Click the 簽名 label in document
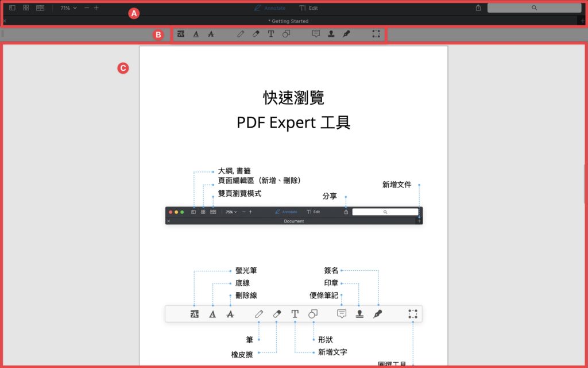The width and height of the screenshot is (588, 368). (x=331, y=270)
